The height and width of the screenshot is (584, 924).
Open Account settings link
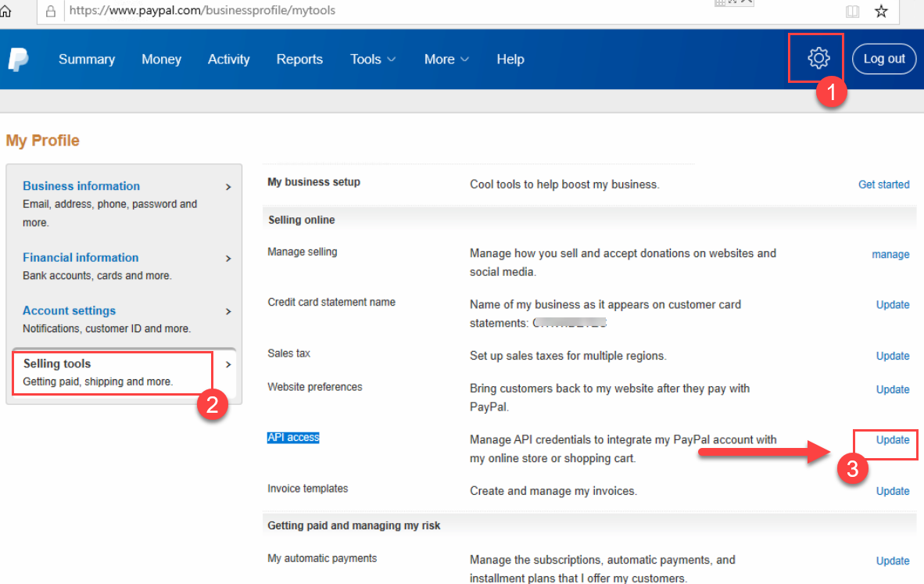69,310
